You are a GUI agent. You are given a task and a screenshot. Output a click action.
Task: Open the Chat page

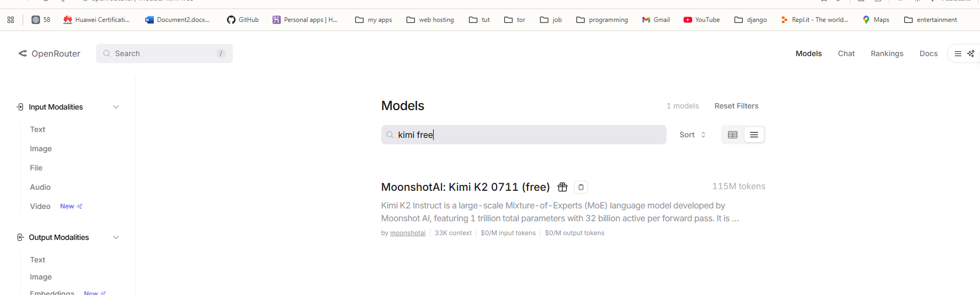846,53
